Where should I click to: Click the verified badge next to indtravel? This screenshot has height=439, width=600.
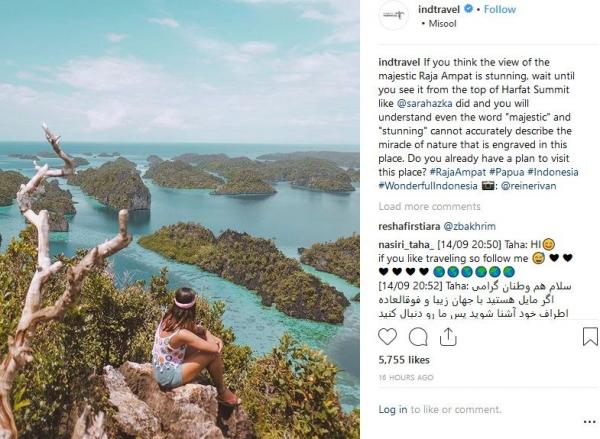pyautogui.click(x=474, y=10)
